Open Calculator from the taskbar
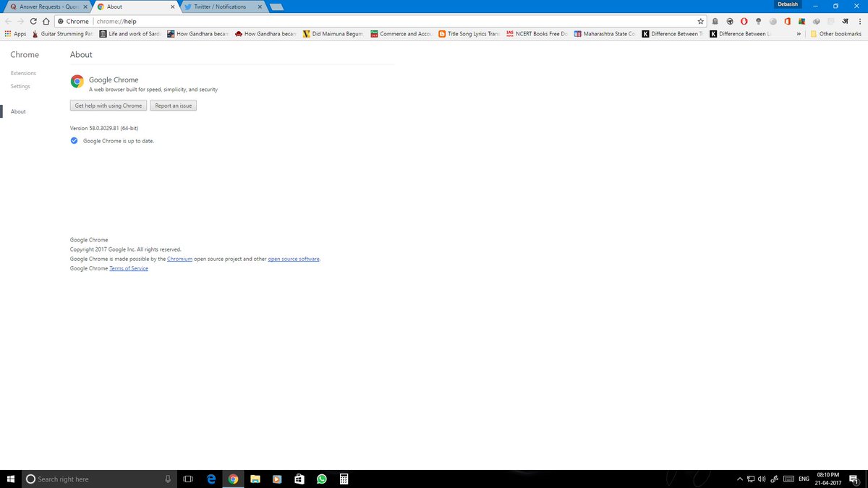 point(344,479)
